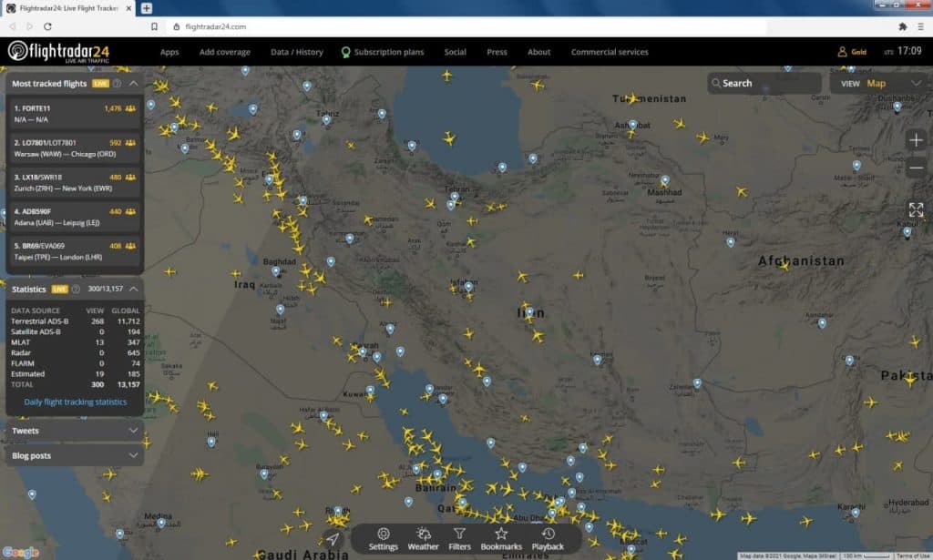Click the airport pin at Kabul
Screen dimensions: 933x560
pos(907,232)
